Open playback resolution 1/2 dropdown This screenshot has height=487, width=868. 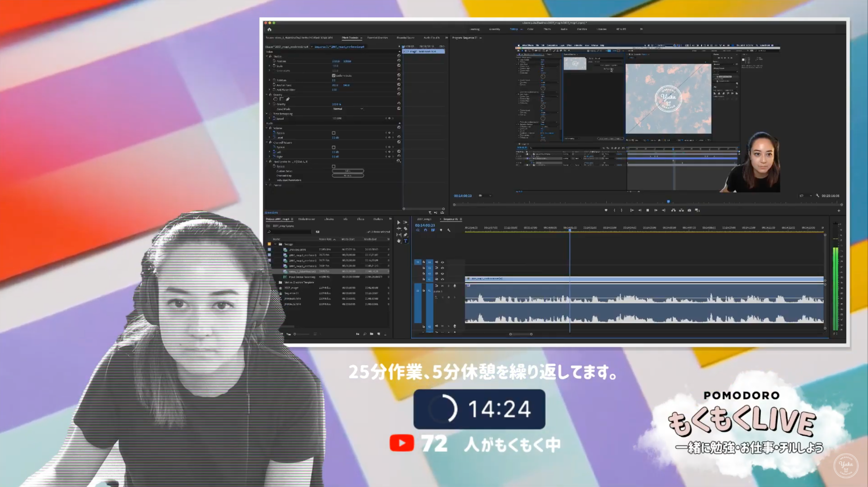pos(805,196)
